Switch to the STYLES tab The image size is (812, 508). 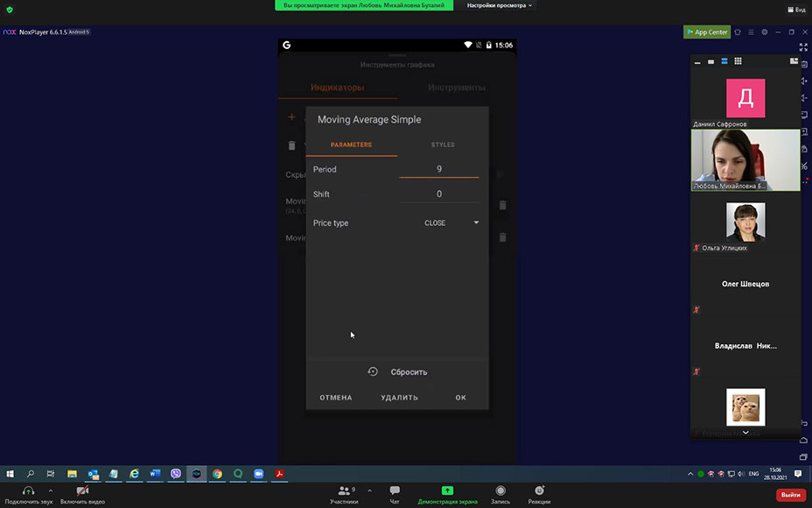coord(443,145)
